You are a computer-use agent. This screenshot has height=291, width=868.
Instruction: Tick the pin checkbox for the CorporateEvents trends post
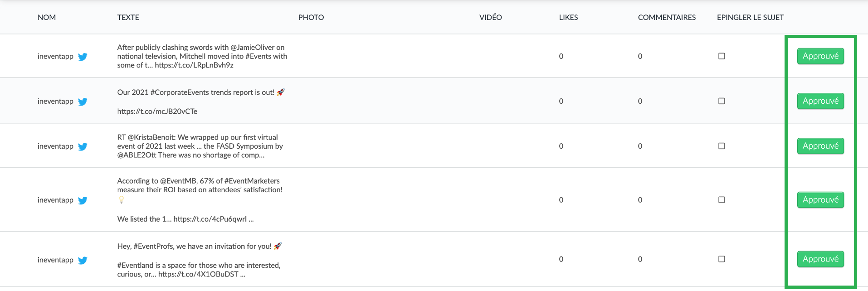(x=722, y=101)
